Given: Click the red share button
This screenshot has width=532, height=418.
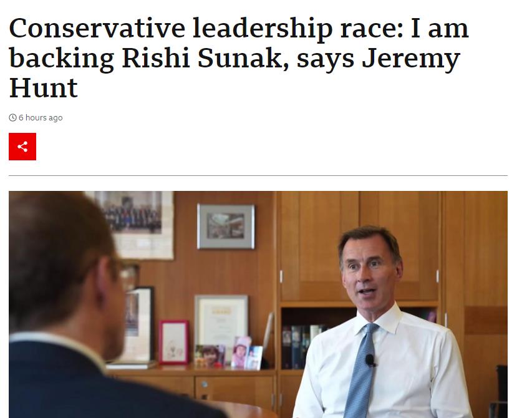Looking at the screenshot, I should point(22,147).
